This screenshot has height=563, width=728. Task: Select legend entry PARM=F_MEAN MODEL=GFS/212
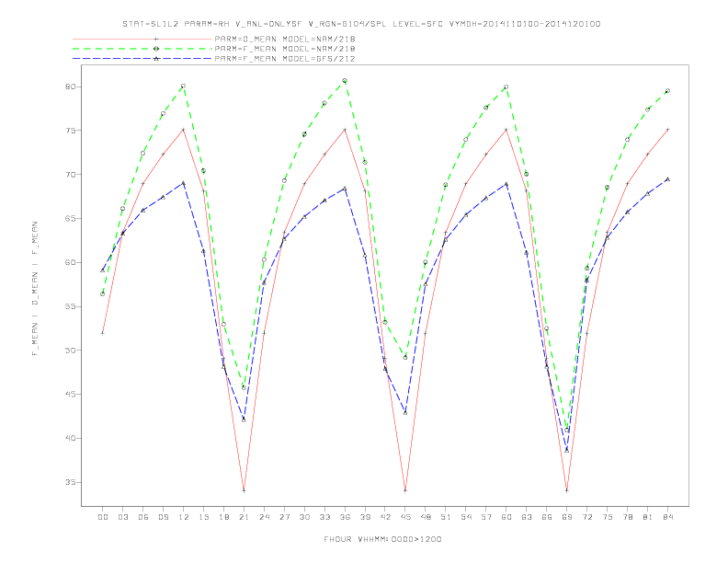[285, 59]
